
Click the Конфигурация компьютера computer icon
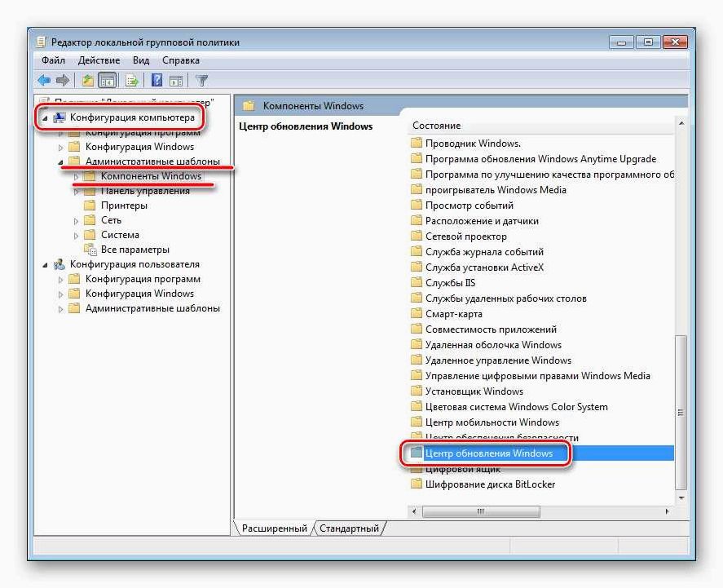(59, 117)
